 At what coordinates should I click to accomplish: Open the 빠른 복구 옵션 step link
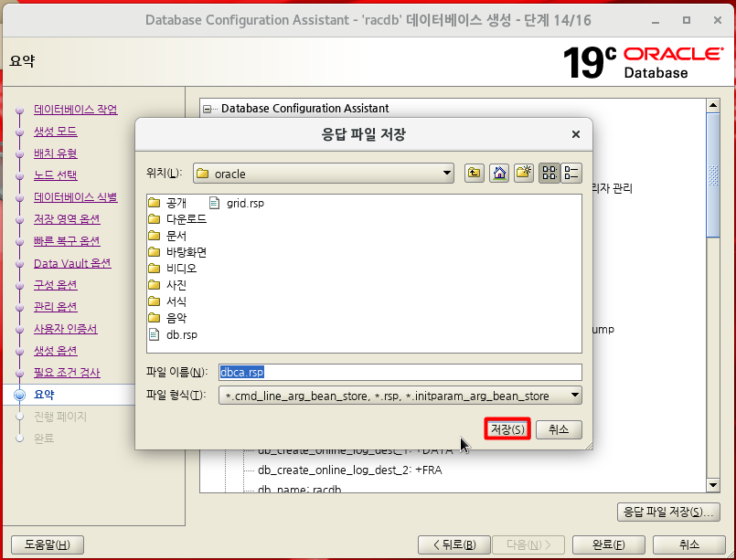click(x=67, y=241)
